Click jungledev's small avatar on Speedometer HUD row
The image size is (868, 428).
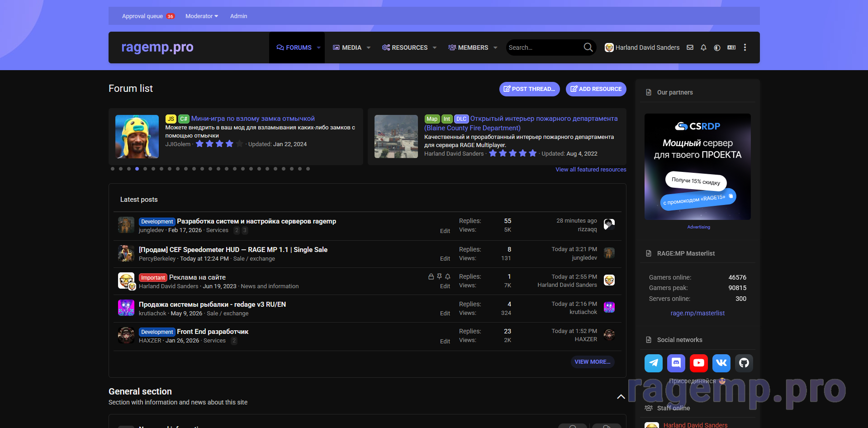pyautogui.click(x=609, y=253)
